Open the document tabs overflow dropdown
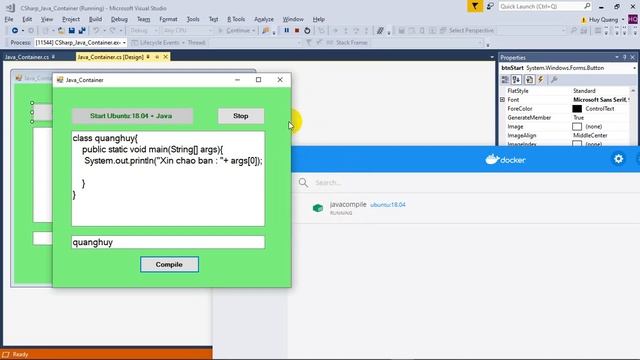 pos(492,58)
